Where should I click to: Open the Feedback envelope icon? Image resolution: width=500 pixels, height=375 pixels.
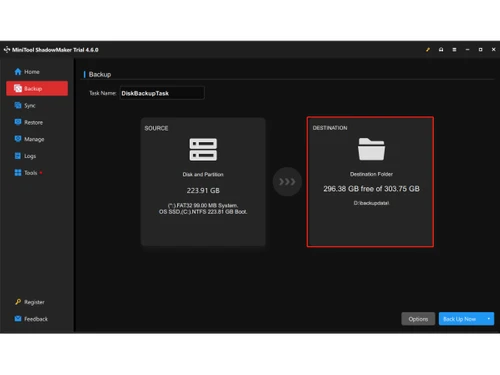(18, 319)
